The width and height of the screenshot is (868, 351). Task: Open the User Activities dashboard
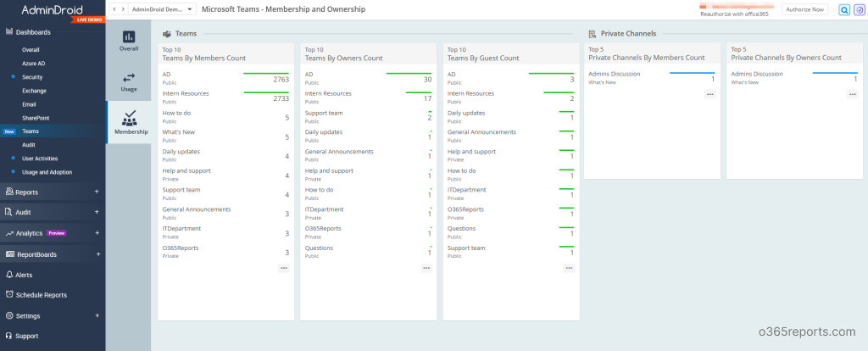point(39,159)
